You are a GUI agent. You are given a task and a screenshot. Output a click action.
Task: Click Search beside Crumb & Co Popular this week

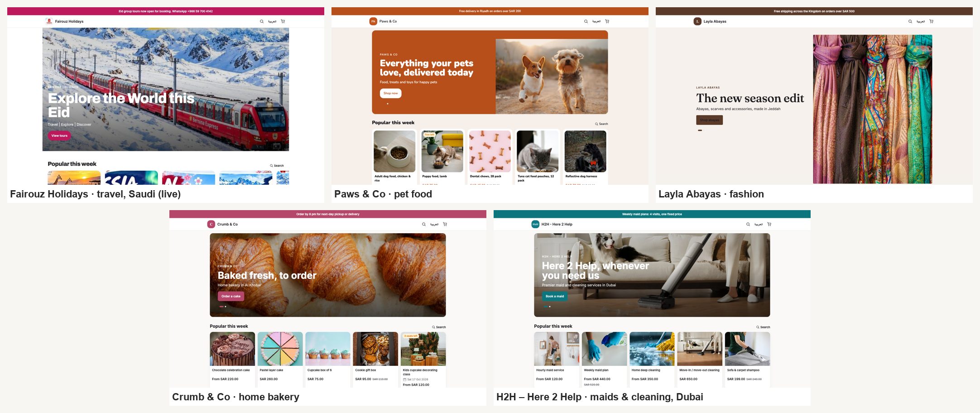click(x=439, y=327)
